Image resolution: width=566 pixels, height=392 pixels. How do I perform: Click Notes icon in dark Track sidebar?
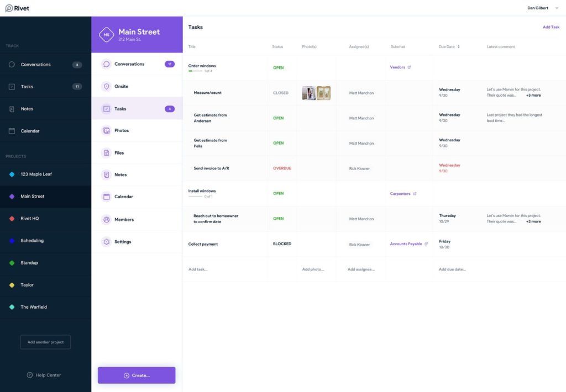coord(12,109)
